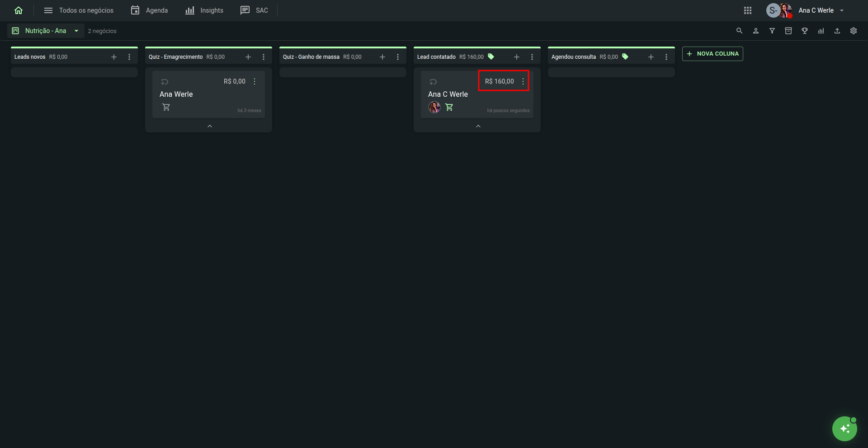
Task: Open the Agenda menu item
Action: click(149, 10)
